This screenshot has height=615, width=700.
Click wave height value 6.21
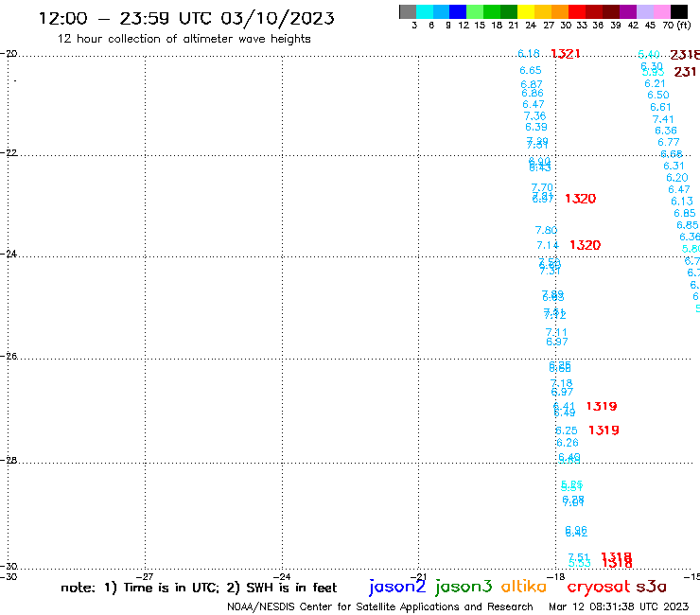tap(655, 83)
